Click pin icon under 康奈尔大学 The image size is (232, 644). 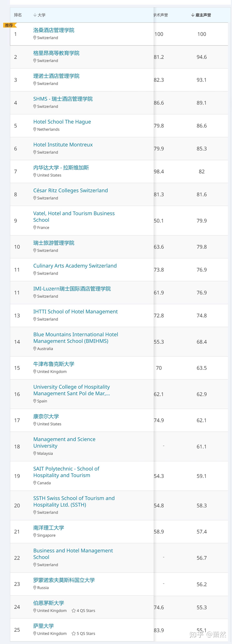(35, 424)
